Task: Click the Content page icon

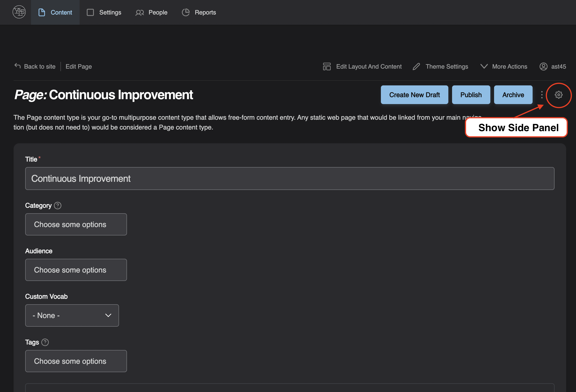Action: pos(42,12)
